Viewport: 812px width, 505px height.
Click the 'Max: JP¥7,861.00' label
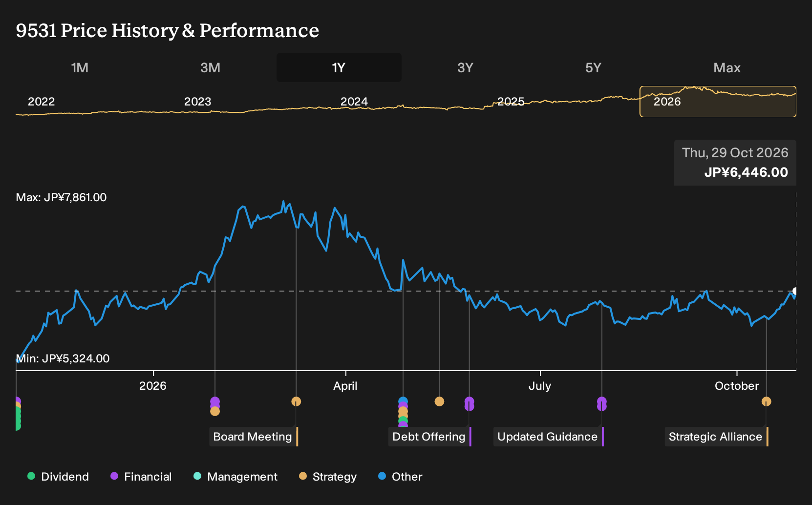pos(62,197)
